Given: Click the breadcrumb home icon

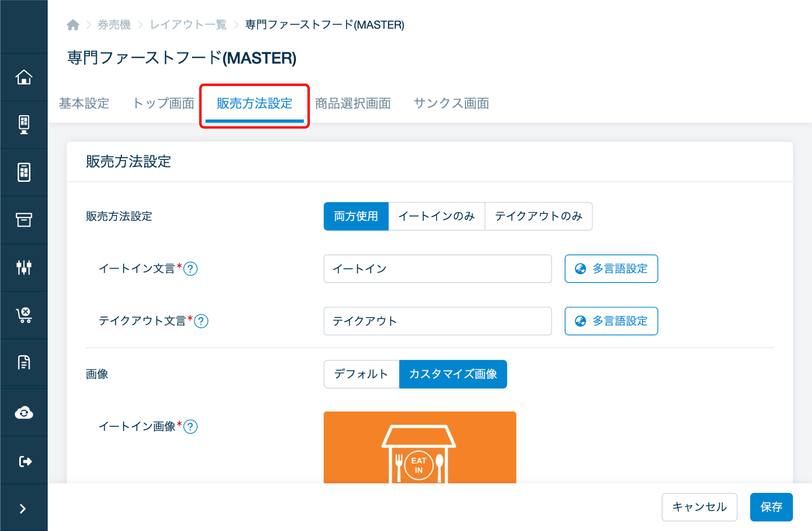Looking at the screenshot, I should [x=73, y=25].
